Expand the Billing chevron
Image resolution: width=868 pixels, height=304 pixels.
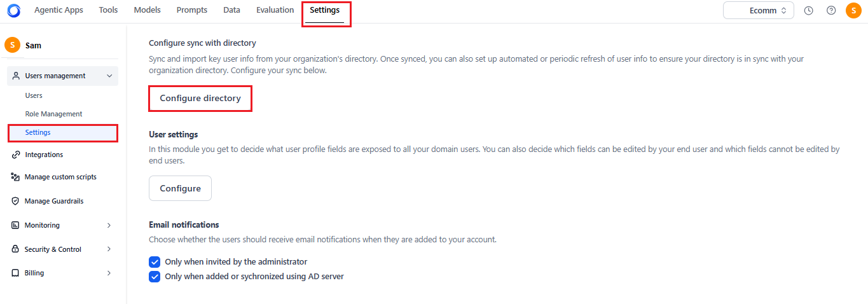(109, 273)
